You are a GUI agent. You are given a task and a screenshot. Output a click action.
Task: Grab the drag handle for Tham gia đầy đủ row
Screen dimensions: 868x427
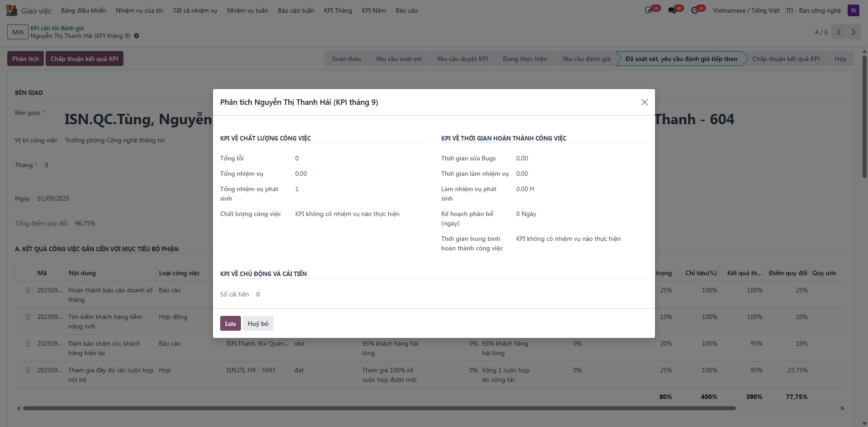(28, 371)
